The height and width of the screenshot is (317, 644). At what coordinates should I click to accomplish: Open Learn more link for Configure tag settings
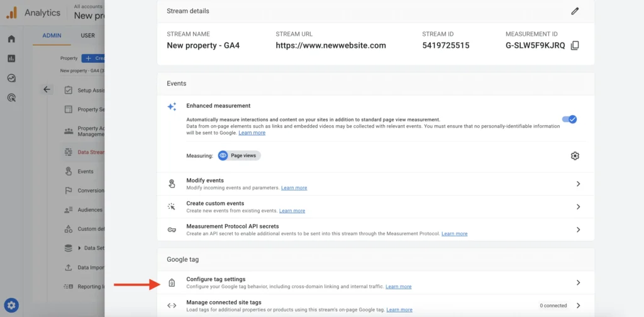tap(398, 286)
